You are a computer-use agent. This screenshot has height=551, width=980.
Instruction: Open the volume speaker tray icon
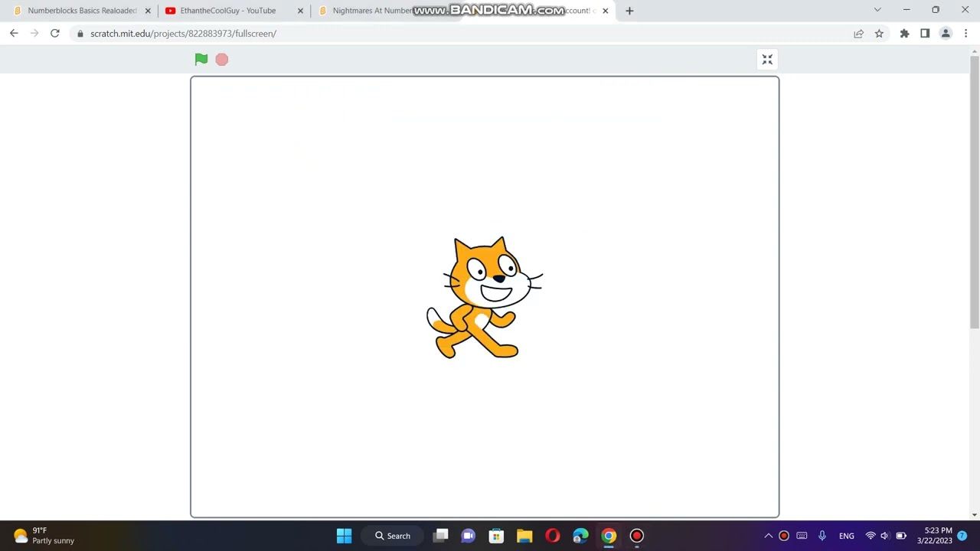point(885,536)
